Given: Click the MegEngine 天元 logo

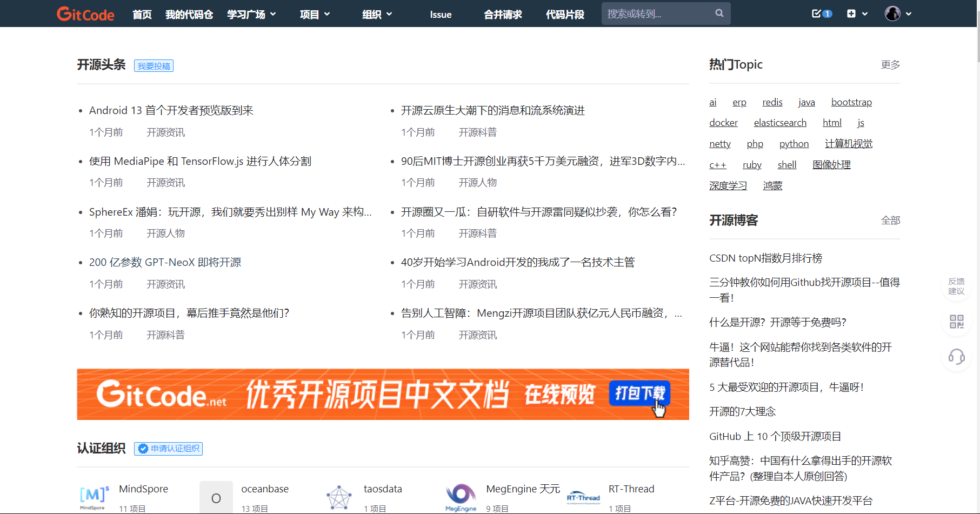Looking at the screenshot, I should tap(461, 496).
